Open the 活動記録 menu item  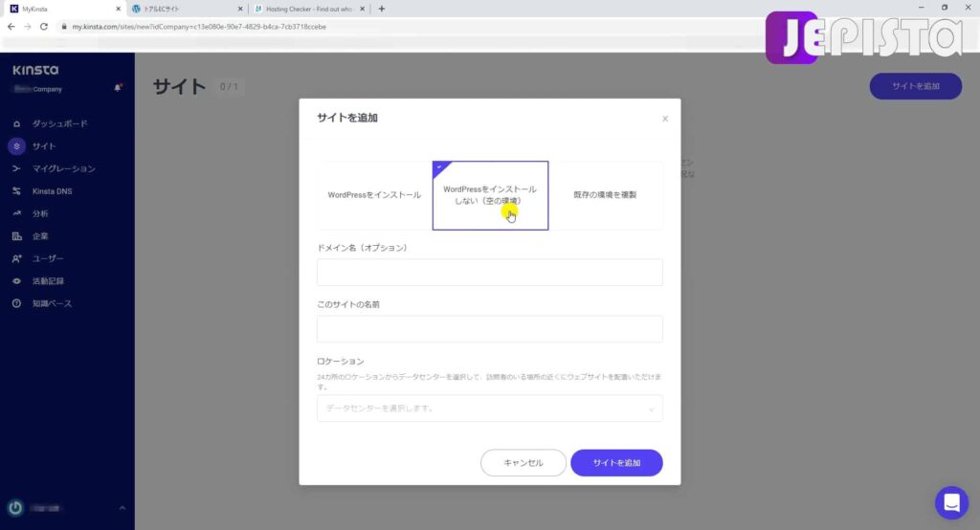(x=48, y=281)
